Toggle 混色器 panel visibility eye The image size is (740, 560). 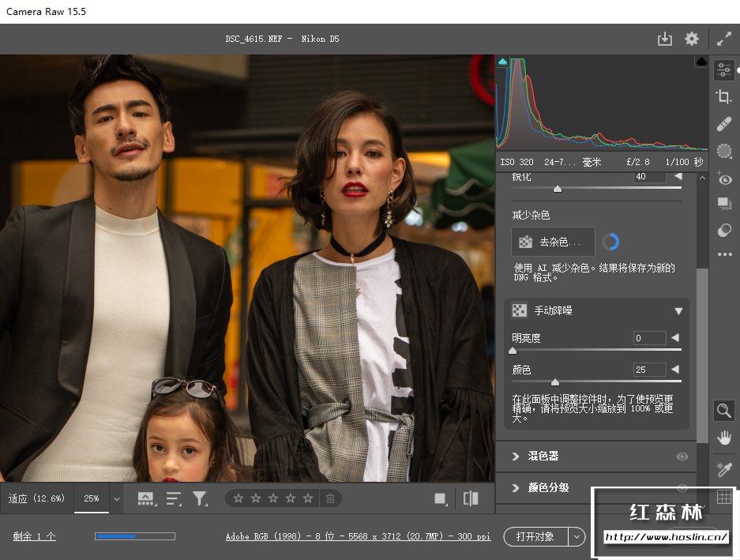(x=682, y=457)
